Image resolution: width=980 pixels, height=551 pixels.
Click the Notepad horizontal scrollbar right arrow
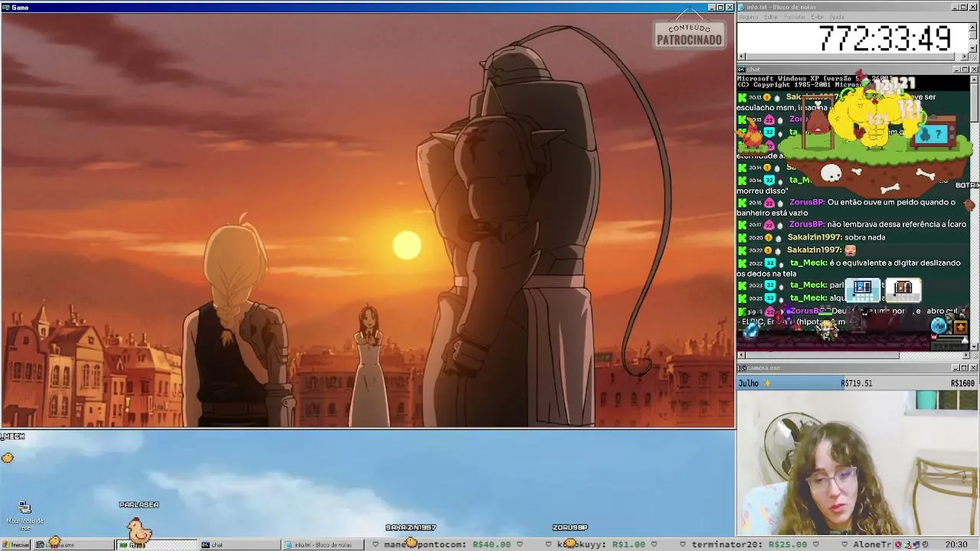(965, 57)
